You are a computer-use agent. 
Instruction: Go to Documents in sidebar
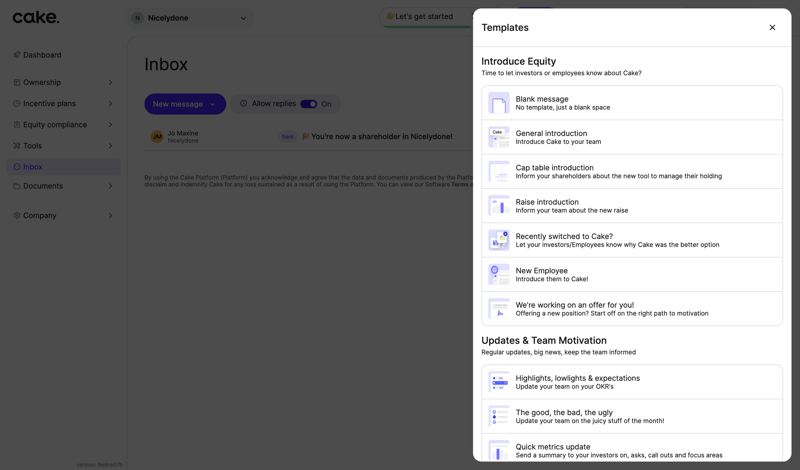(43, 186)
